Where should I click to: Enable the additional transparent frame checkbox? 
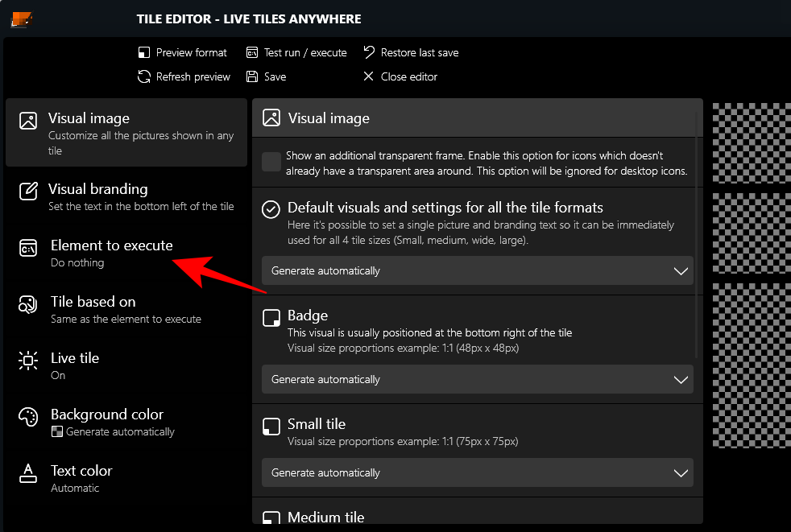(x=271, y=162)
